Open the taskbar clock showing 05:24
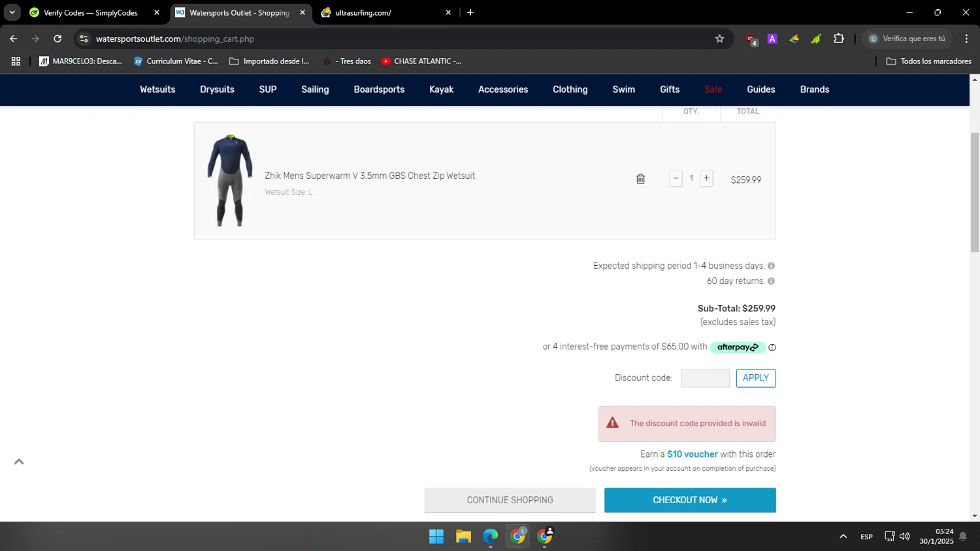980x551 pixels. (936, 537)
